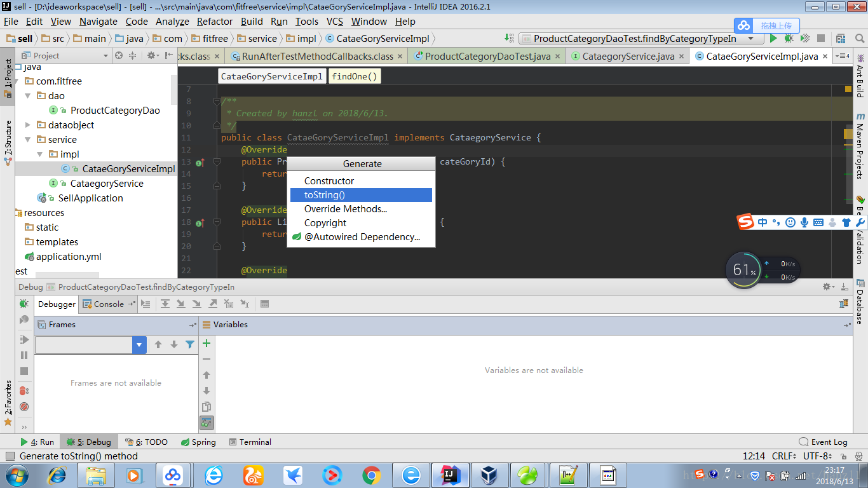Show hidden editor tabs list dropdown

coord(843,56)
